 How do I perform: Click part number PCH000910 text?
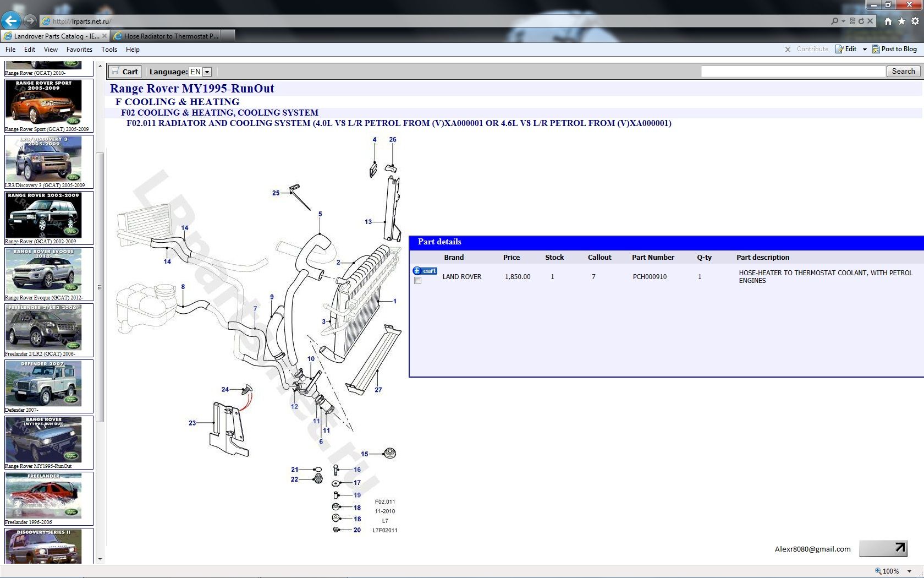click(650, 277)
